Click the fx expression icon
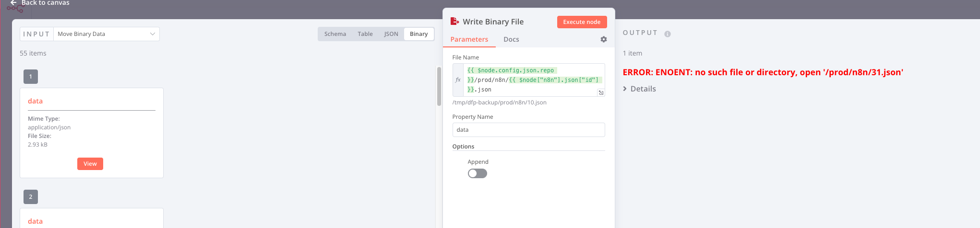980x228 pixels. 458,80
